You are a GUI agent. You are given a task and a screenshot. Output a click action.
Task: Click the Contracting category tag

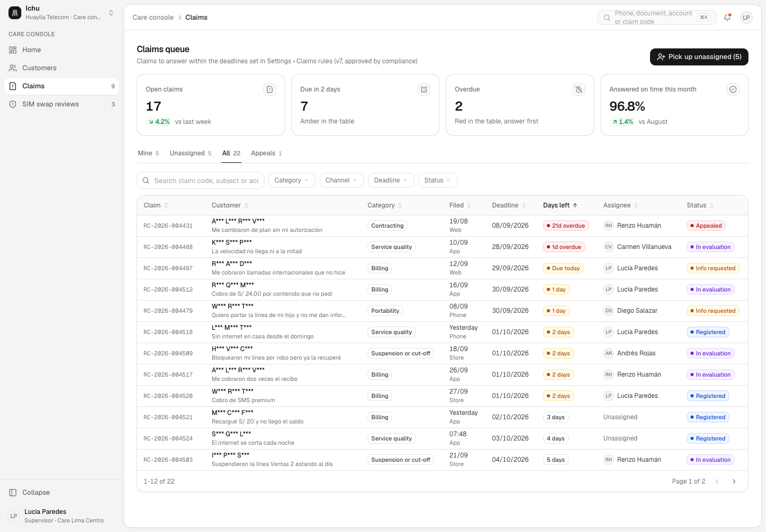(387, 226)
